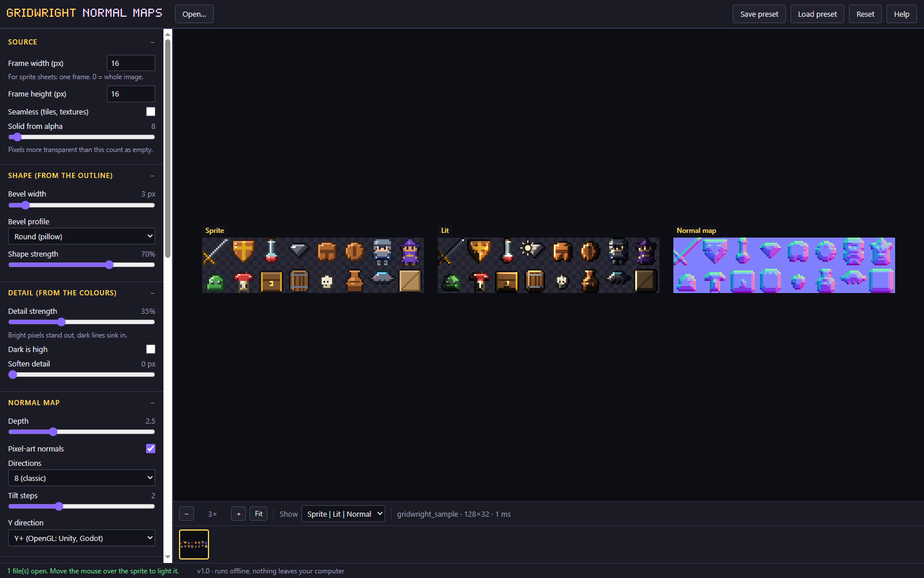Adjust the Detail strength slider

click(x=81, y=322)
